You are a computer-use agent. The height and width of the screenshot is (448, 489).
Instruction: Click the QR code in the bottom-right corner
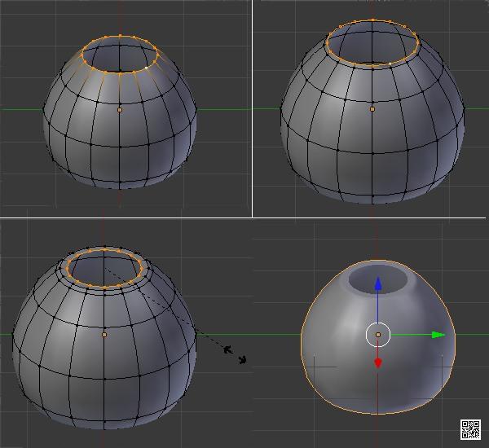pyautogui.click(x=470, y=429)
